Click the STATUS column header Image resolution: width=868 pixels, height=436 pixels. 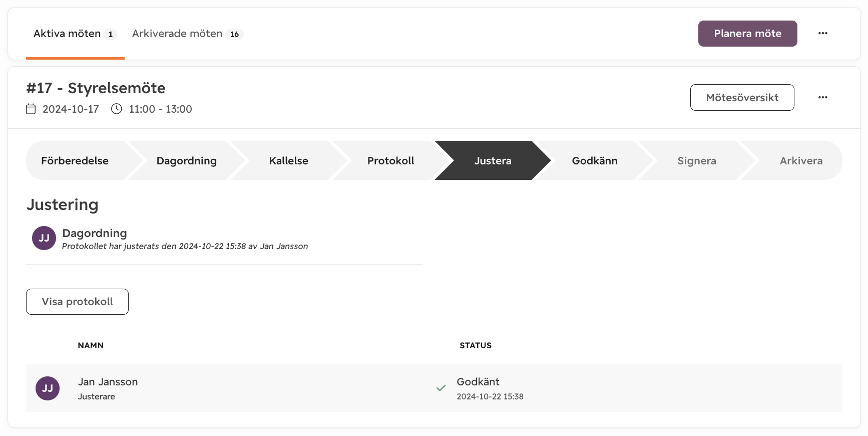476,345
